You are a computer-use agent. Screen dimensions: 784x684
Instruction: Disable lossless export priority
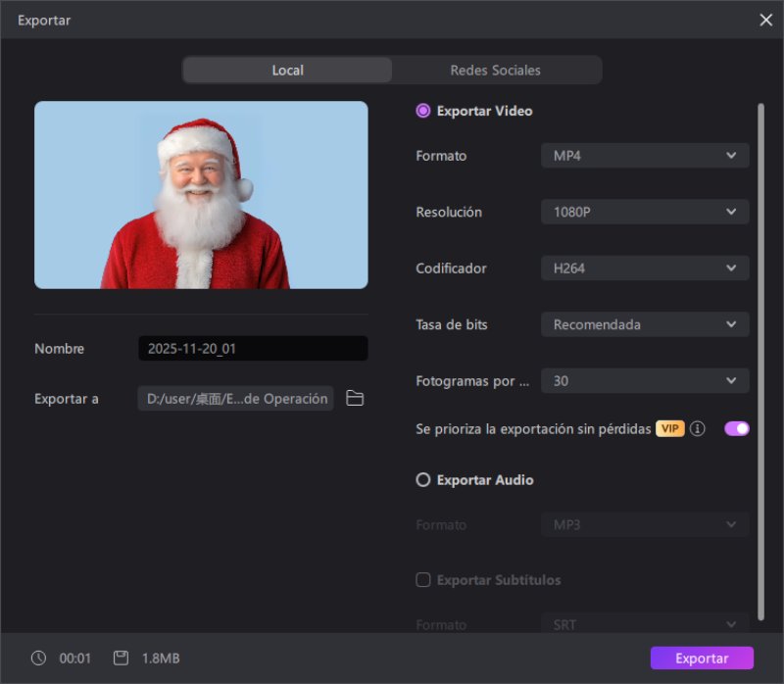tap(735, 428)
